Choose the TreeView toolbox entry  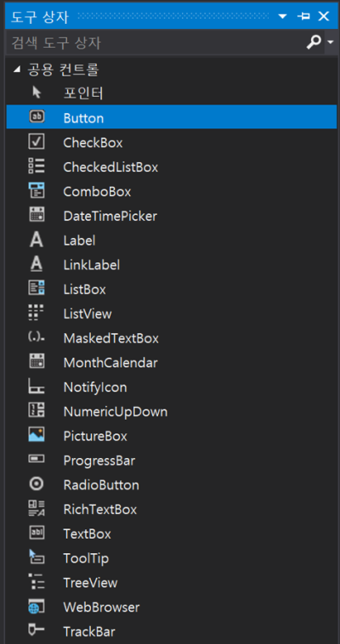tap(171, 582)
